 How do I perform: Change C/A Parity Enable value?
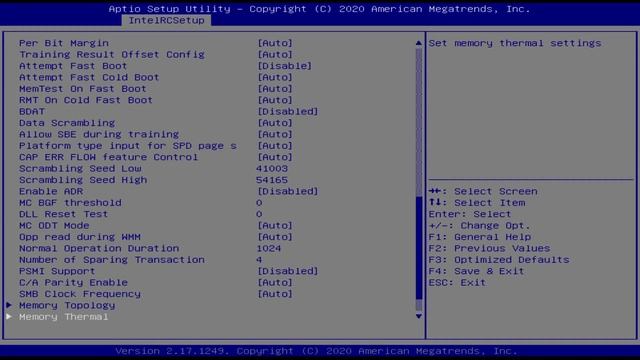click(x=275, y=283)
